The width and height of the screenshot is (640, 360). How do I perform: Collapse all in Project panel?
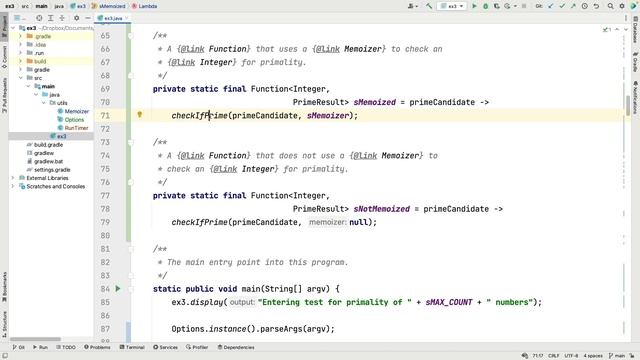point(62,18)
